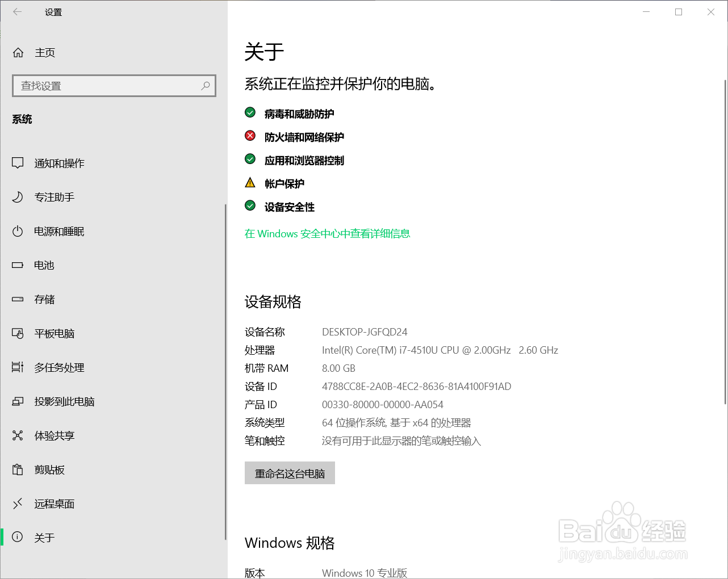This screenshot has height=579, width=728.
Task: Click 重命名这台电脑 button
Action: (290, 473)
